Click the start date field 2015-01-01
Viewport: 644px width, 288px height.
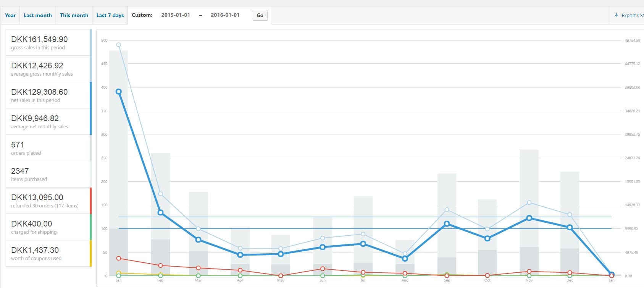tap(176, 15)
